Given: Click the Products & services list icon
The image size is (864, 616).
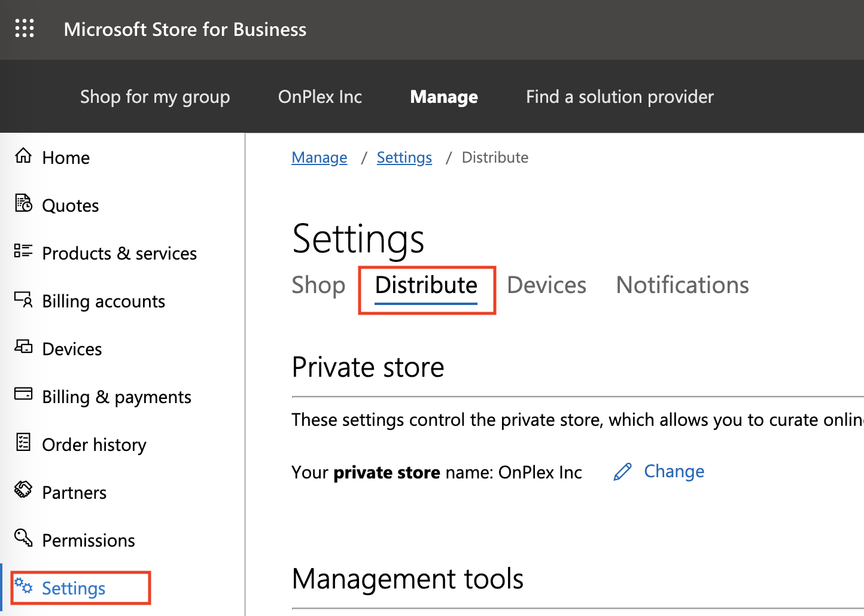Looking at the screenshot, I should click(23, 251).
